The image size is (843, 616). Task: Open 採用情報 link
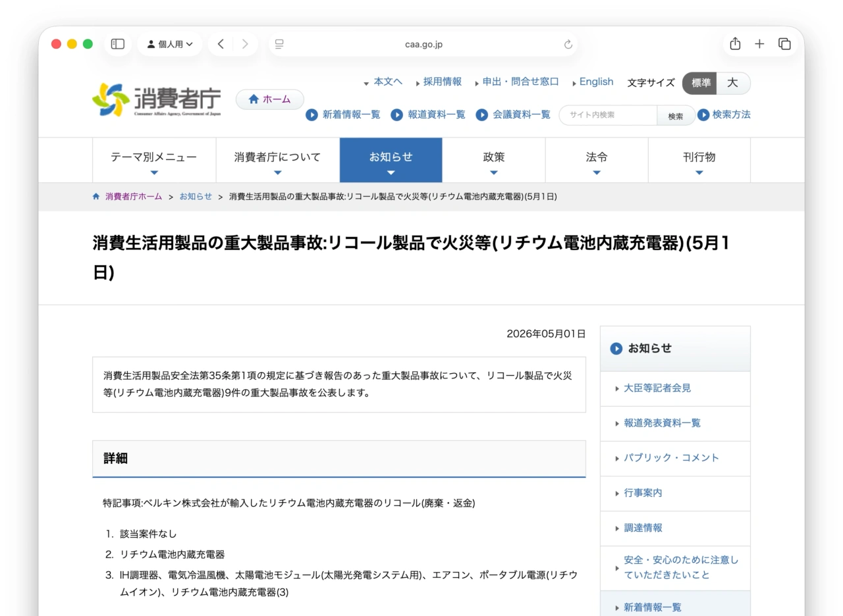click(x=442, y=82)
